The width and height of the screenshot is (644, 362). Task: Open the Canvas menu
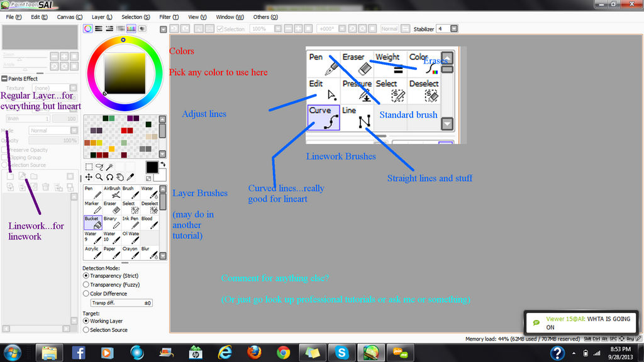pyautogui.click(x=69, y=17)
